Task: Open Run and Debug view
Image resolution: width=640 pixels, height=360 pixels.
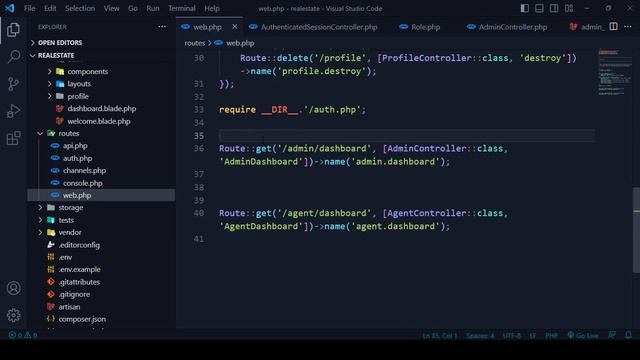Action: tap(13, 111)
